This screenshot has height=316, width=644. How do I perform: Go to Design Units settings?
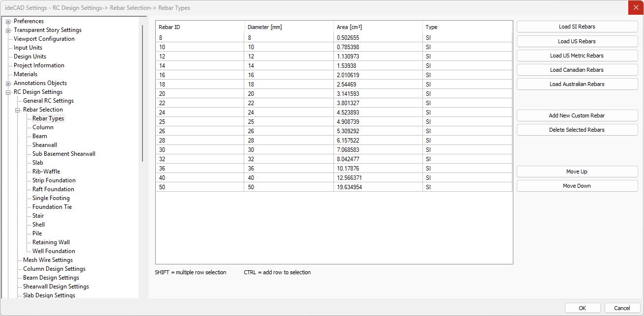[30, 57]
